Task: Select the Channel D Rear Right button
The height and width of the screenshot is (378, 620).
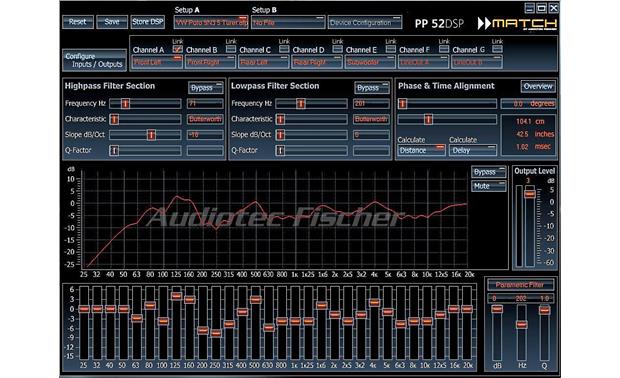Action: pos(317,62)
